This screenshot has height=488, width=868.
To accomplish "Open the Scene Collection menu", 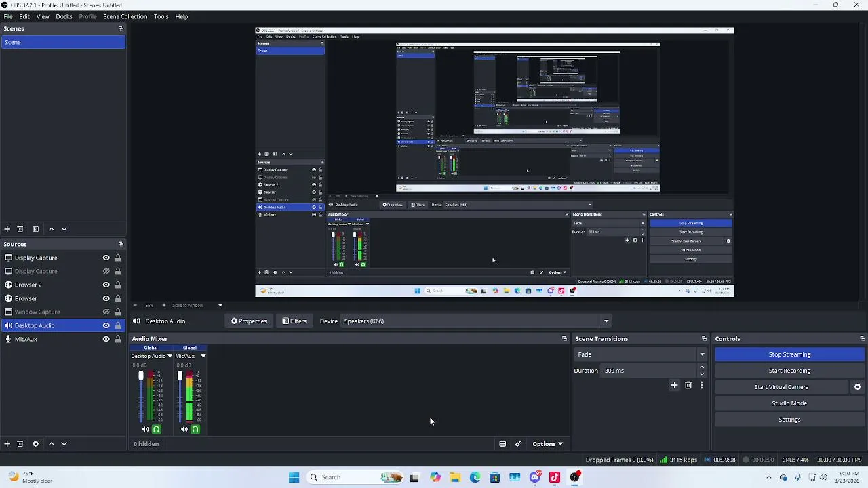I will tap(125, 16).
